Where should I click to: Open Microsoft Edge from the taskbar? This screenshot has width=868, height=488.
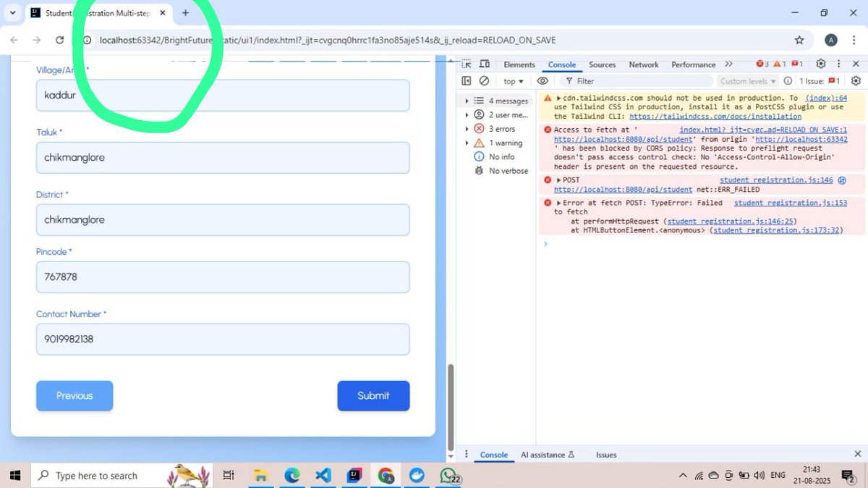292,475
